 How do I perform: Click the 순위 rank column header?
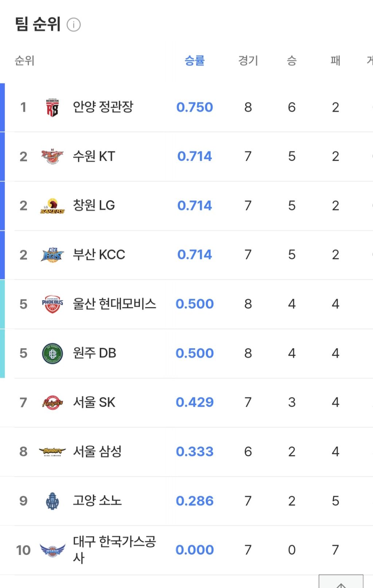click(24, 60)
